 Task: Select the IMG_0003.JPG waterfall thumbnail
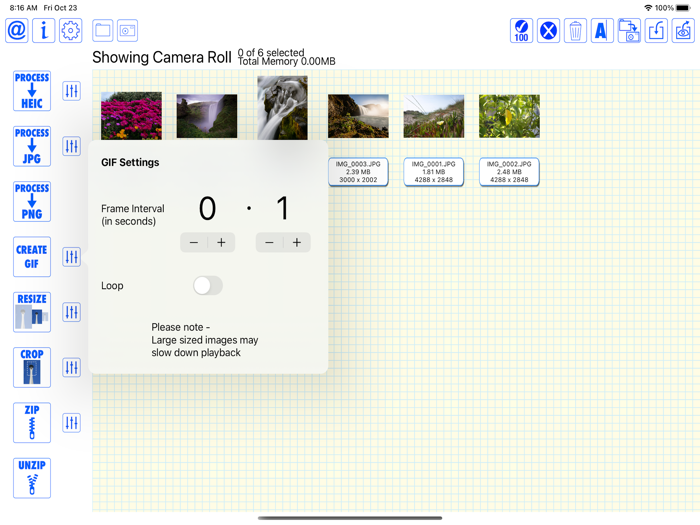coord(358,116)
